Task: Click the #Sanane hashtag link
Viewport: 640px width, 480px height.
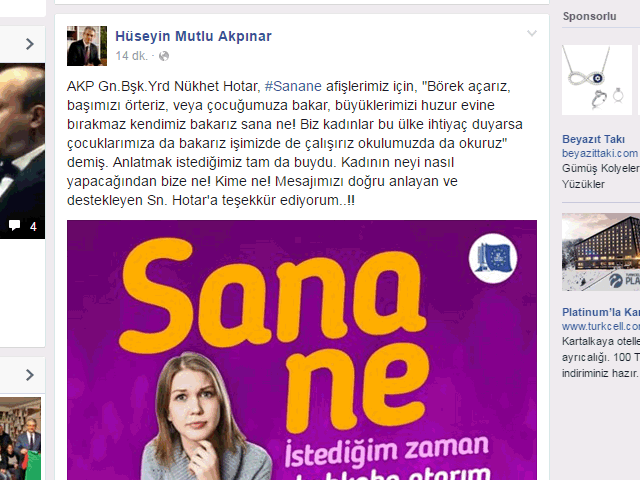Action: pos(293,86)
